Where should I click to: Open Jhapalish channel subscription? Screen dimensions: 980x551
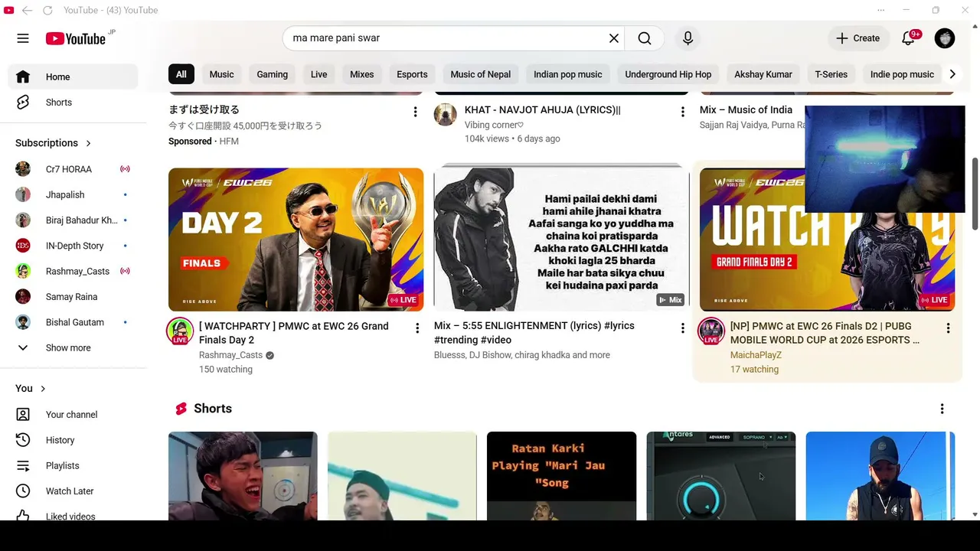click(73, 194)
